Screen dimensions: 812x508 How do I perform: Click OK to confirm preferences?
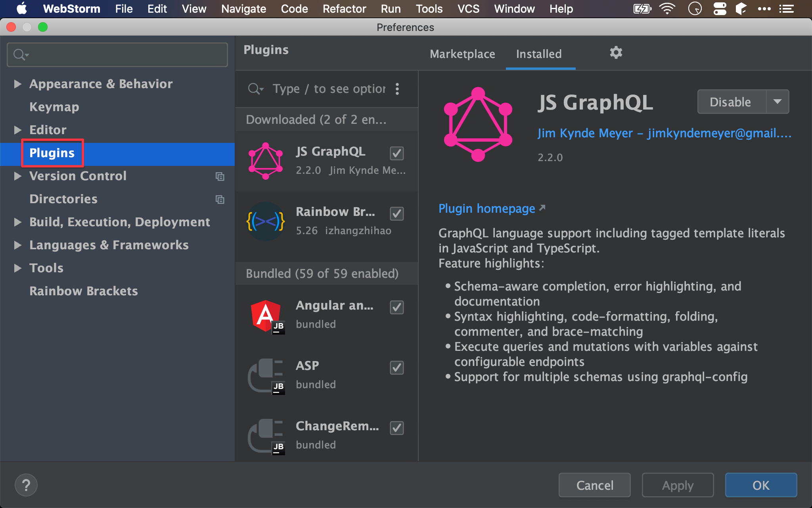(x=761, y=485)
